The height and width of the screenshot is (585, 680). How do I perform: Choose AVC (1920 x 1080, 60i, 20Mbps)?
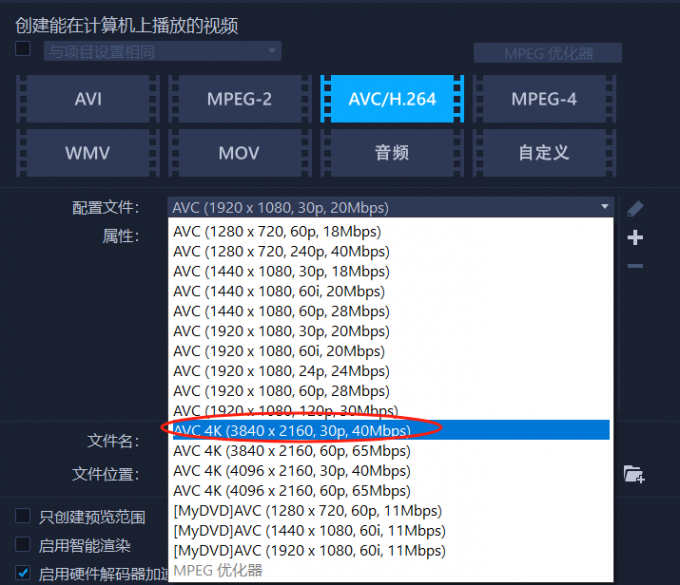[x=391, y=351]
